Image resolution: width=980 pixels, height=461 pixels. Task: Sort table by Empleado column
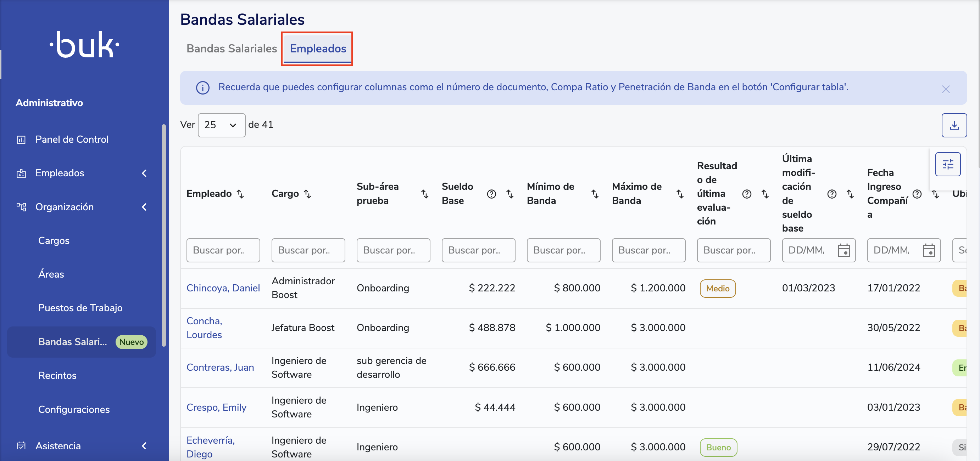click(240, 194)
